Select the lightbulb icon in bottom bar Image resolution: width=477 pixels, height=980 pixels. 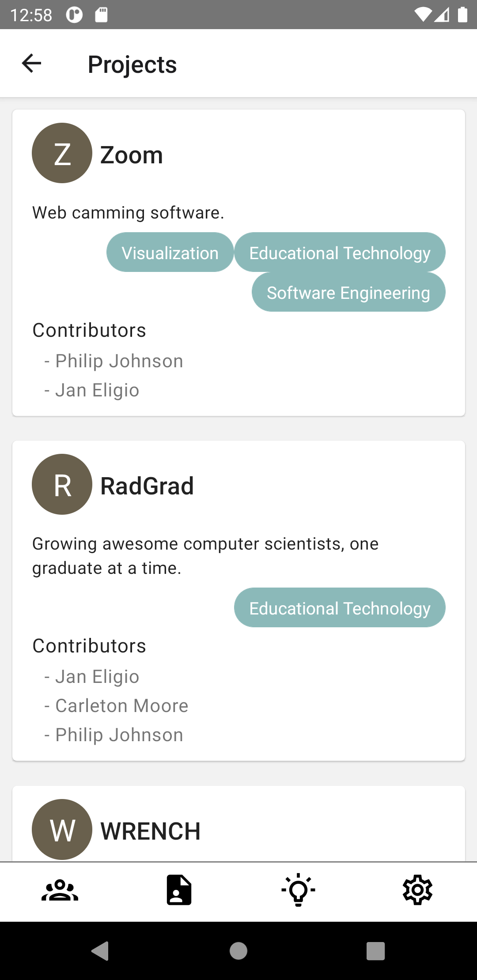(x=298, y=890)
